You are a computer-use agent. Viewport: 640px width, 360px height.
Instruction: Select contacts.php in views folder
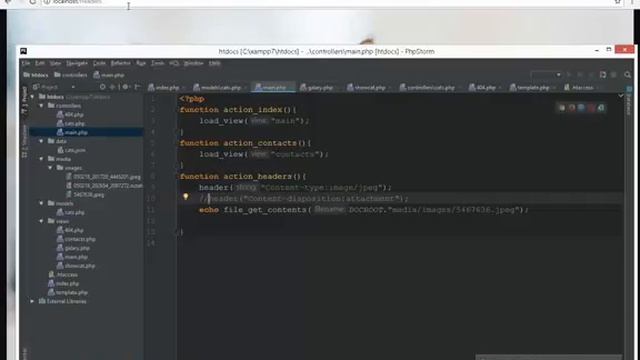(x=76, y=239)
